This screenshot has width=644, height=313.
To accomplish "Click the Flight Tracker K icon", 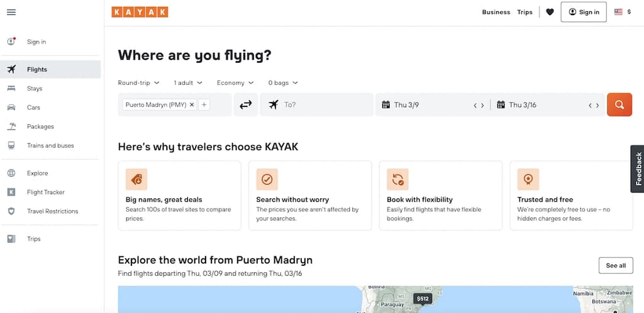I will (11, 192).
